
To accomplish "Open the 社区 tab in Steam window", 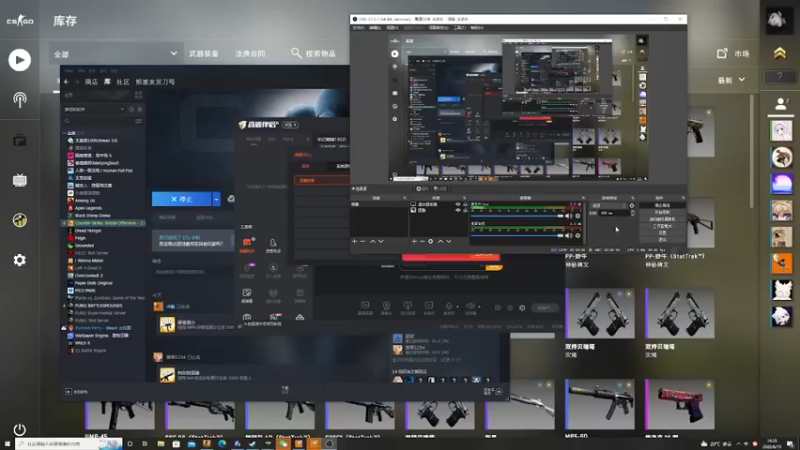I will click(123, 82).
